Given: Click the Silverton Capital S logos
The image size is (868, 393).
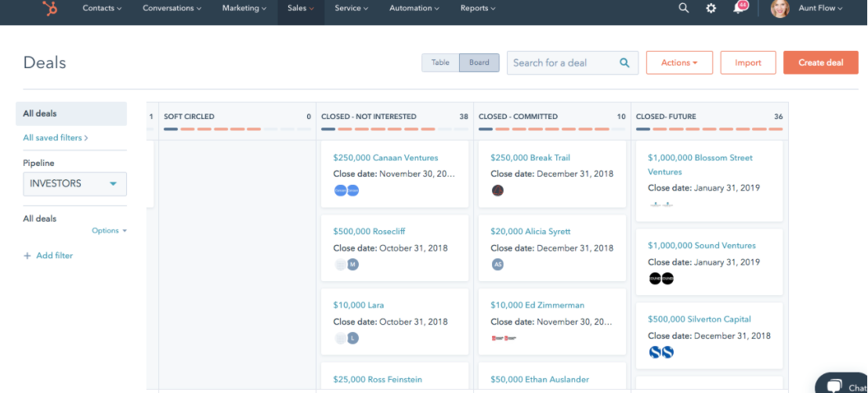Looking at the screenshot, I should tap(661, 352).
